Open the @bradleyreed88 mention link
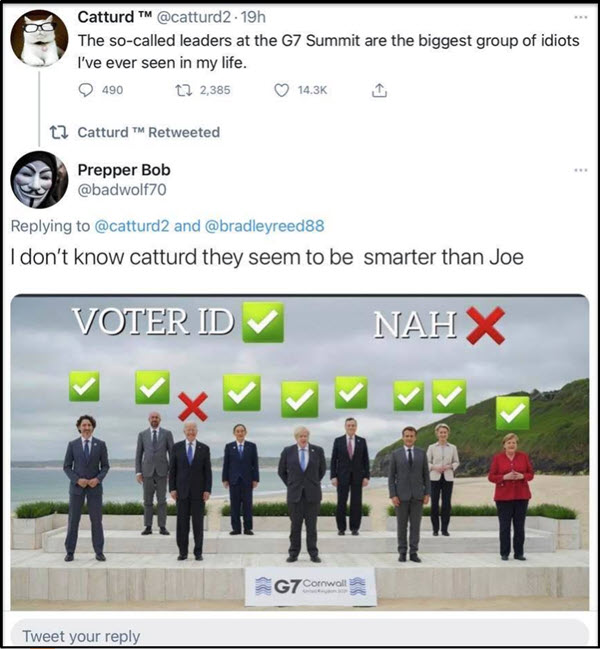Viewport: 600px width, 649px height. coord(264,226)
